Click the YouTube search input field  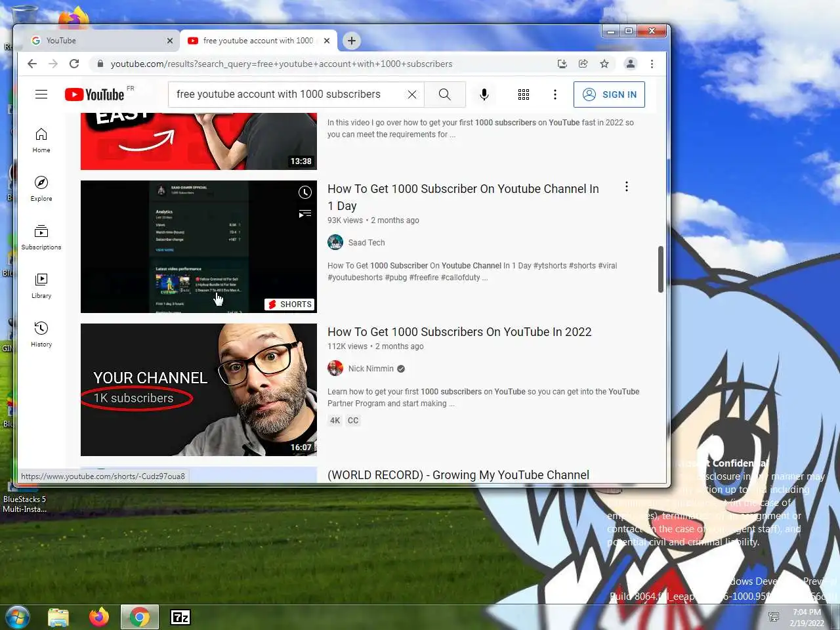point(287,94)
